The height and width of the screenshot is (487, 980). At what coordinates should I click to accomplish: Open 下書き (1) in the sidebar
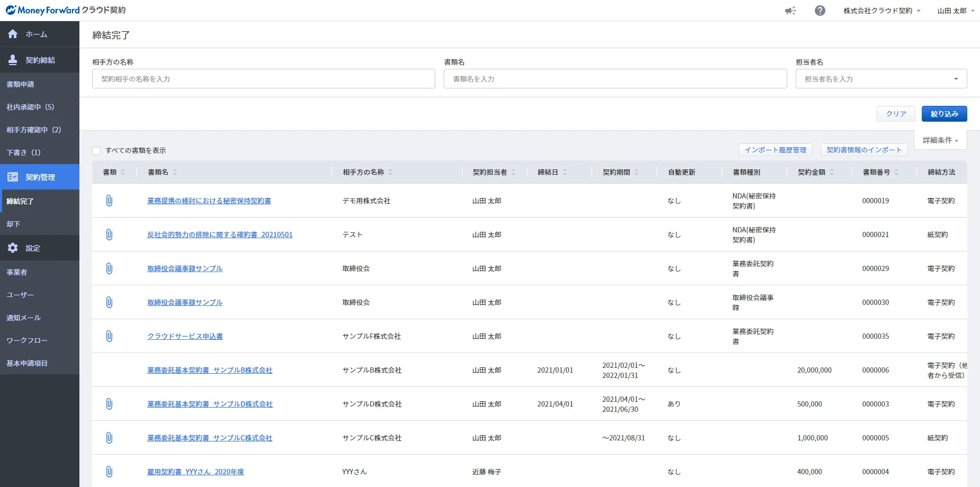click(x=40, y=152)
